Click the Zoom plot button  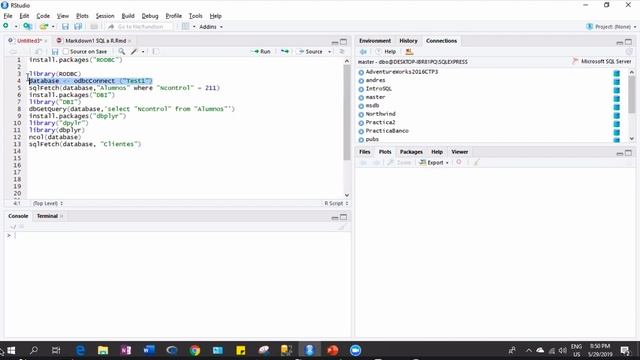(x=399, y=162)
